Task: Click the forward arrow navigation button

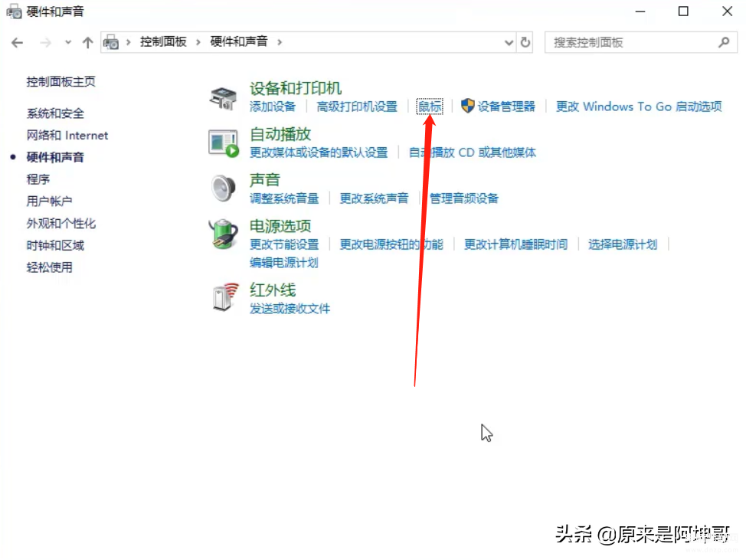Action: (46, 43)
